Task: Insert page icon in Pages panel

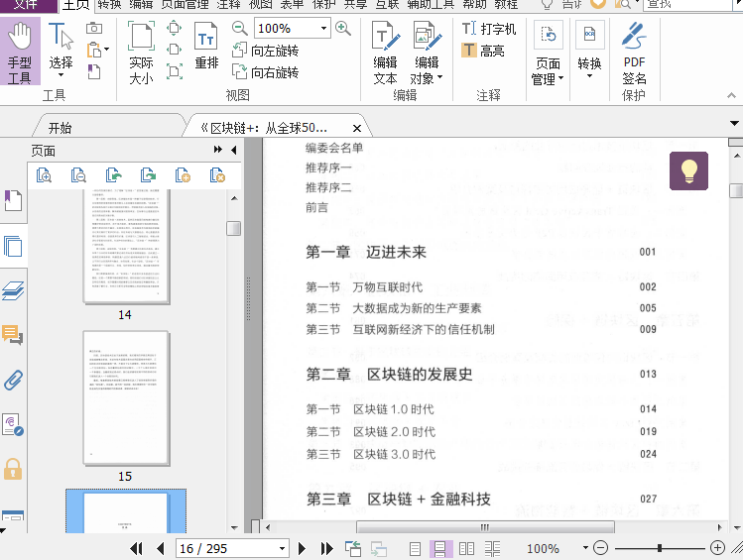Action: tap(183, 175)
